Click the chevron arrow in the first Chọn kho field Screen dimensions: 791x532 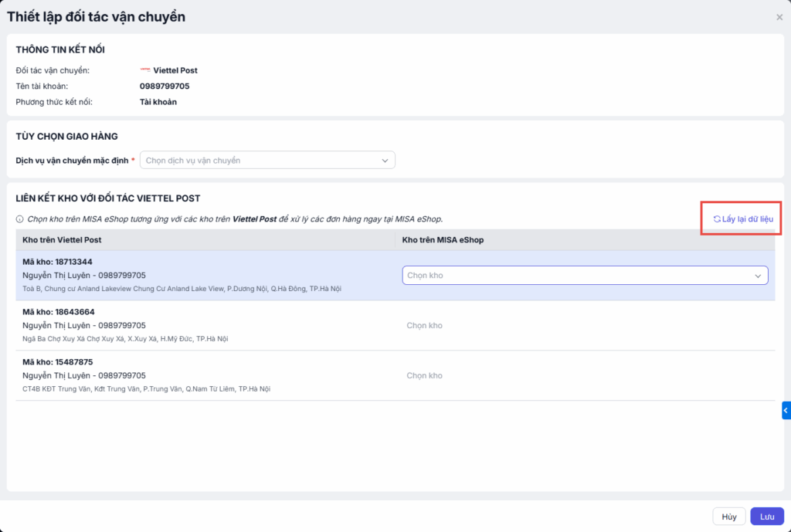(x=758, y=276)
